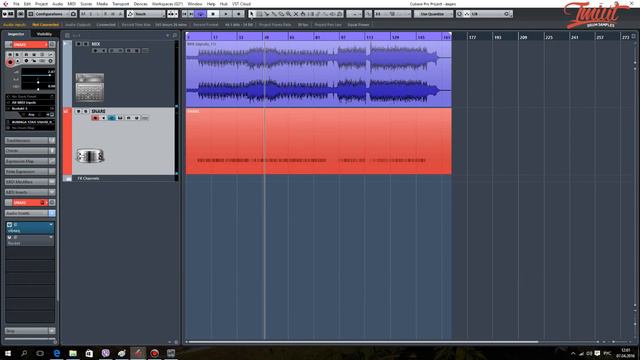Open edit icon next to inspector SNARE header
The height and width of the screenshot is (360, 640).
(52, 44)
